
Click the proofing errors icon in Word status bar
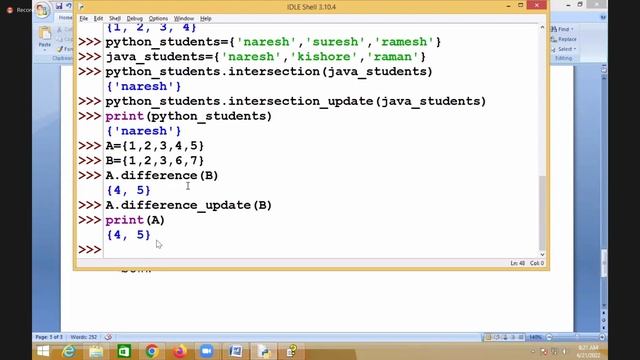pos(108,337)
